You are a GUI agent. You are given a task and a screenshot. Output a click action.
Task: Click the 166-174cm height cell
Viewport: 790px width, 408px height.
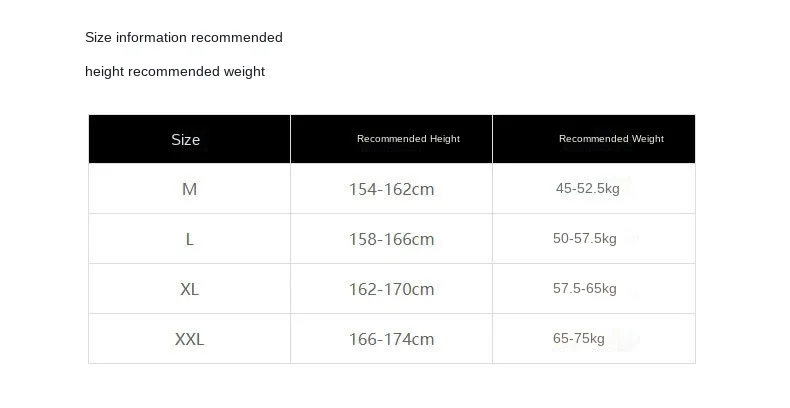[391, 339]
